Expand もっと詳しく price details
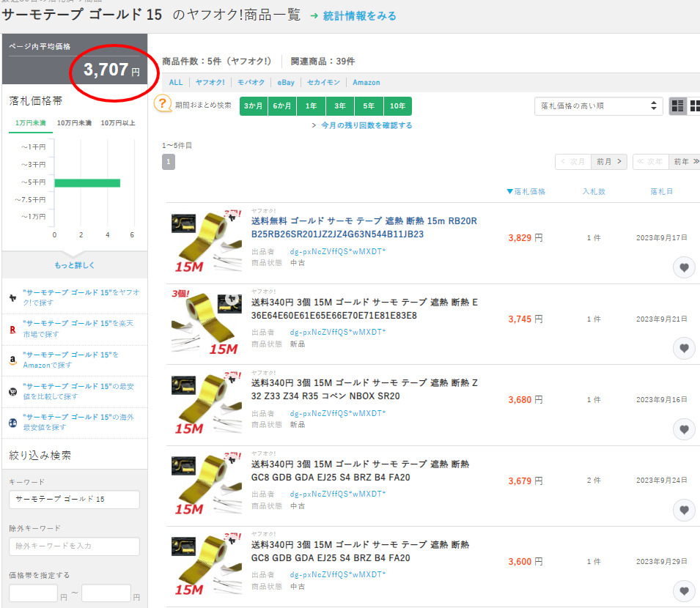The image size is (700, 608). 74,265
